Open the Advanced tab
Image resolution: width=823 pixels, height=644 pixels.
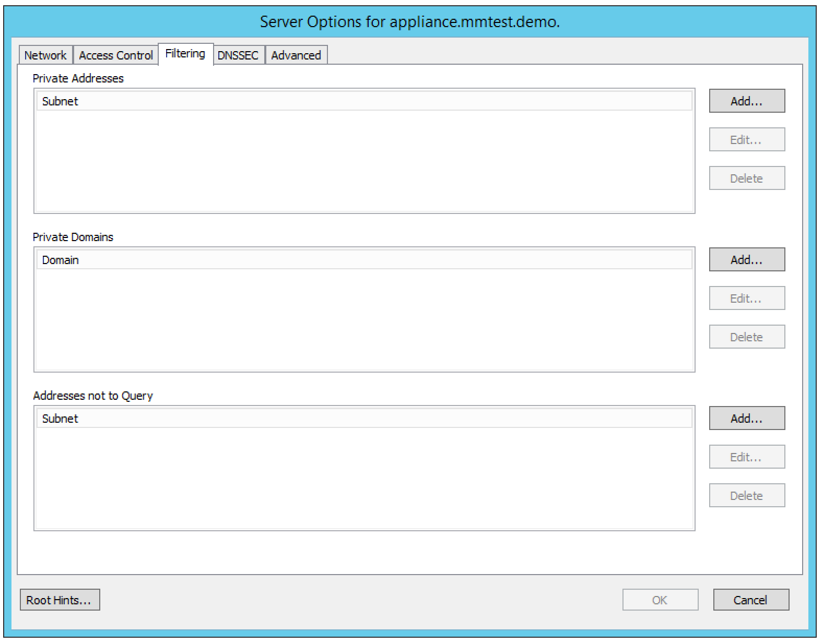click(x=296, y=55)
